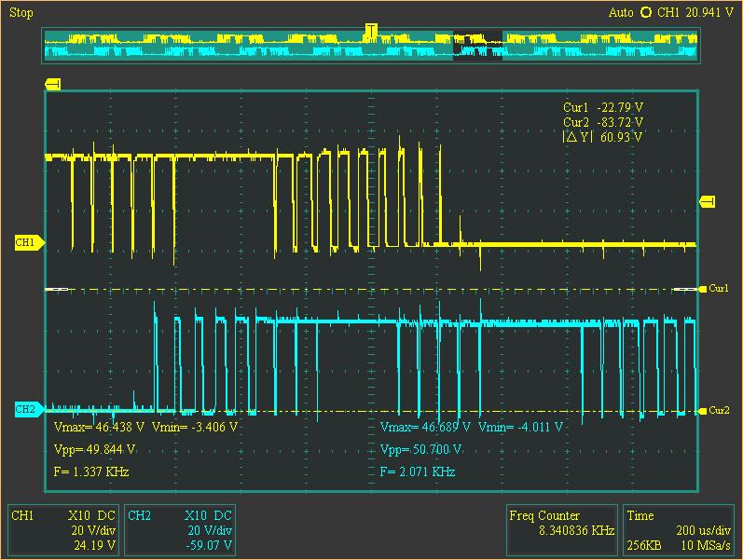Click the highlighted window in waveform overview bar
Screen dimensions: 743x560
(477, 45)
